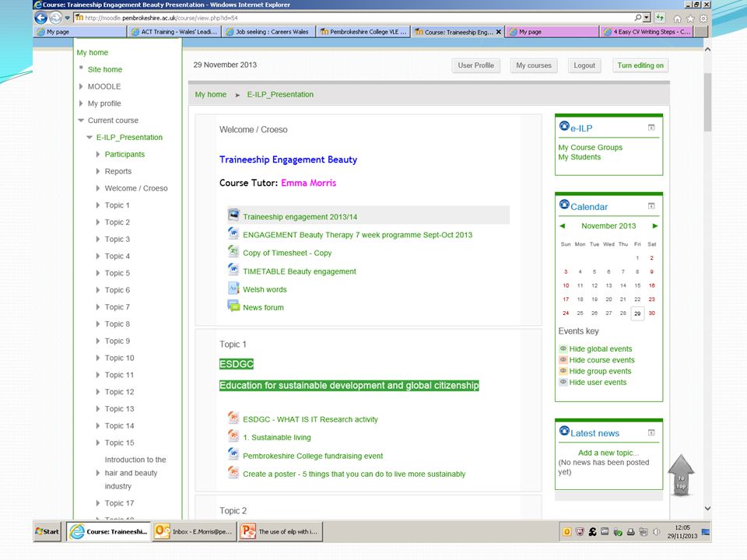Viewport: 747px width, 560px height.
Task: Click the 'to top' arrow icon
Action: click(682, 474)
